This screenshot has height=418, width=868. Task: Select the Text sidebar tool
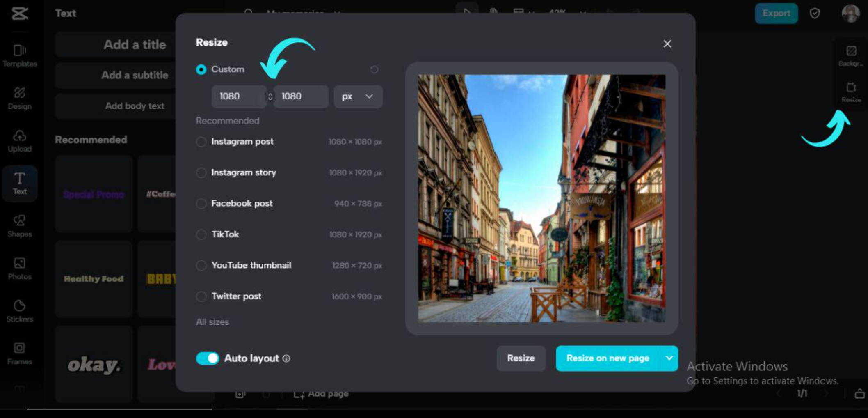20,183
